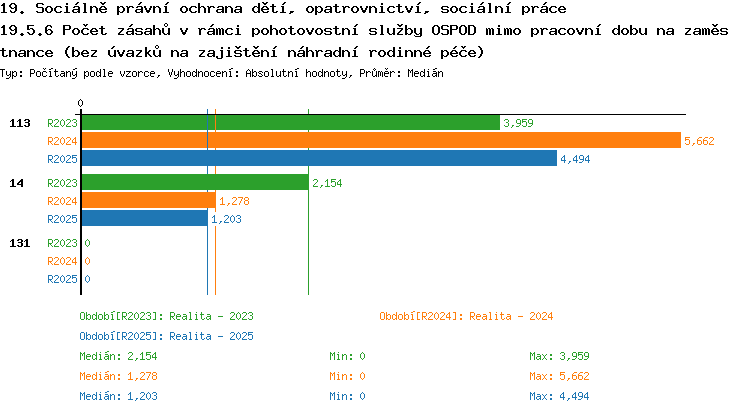750x414 pixels.
Task: Select the orange 1,278 bar for group 14
Action: point(149,201)
